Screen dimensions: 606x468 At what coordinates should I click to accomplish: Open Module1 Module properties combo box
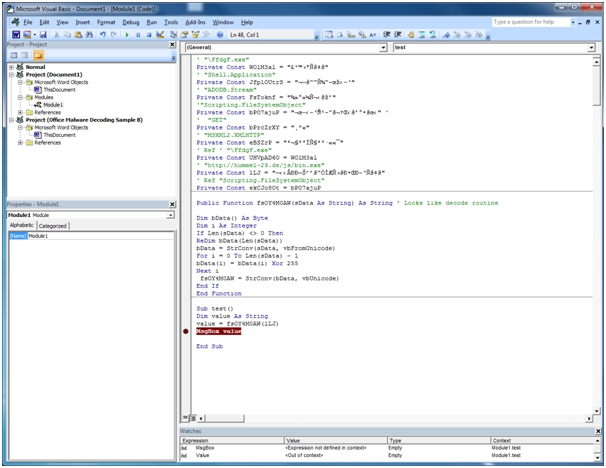point(91,215)
